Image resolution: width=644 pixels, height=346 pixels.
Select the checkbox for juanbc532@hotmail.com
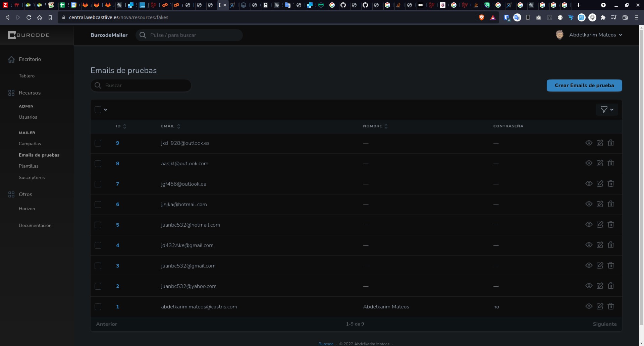[x=98, y=225]
